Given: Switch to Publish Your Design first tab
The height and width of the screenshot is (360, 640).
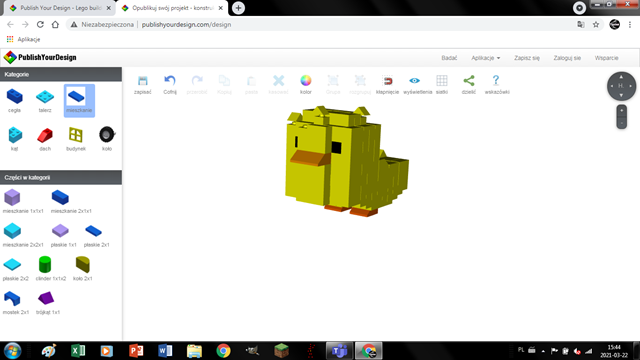Looking at the screenshot, I should [x=60, y=8].
